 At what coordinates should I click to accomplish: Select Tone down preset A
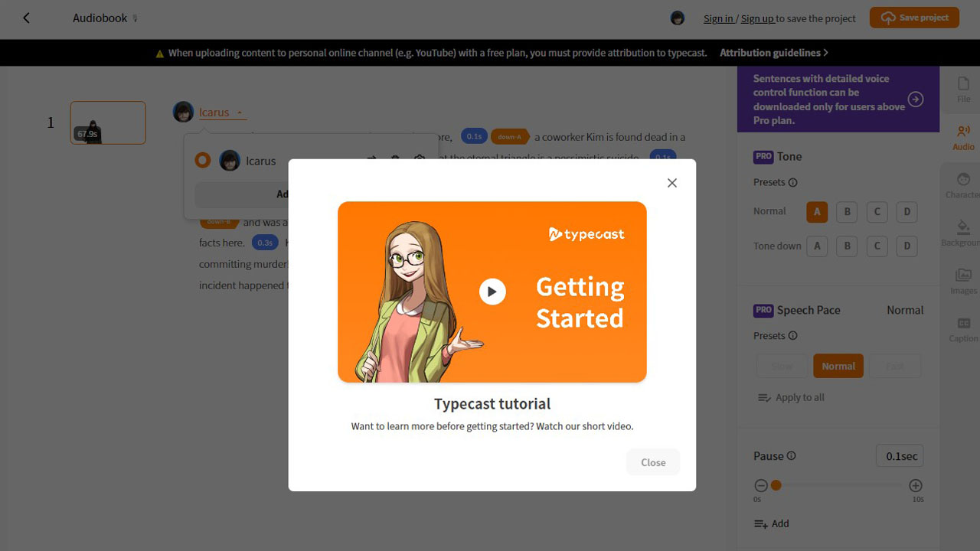point(817,246)
